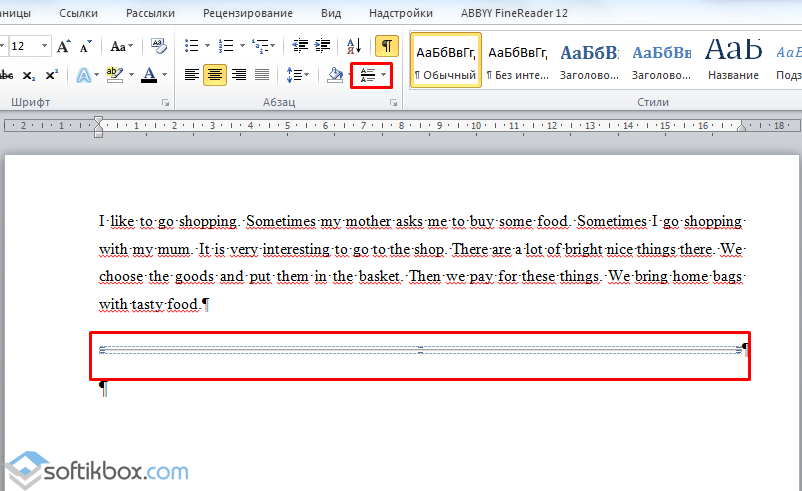Open the bullets list dropdown arrow
Image resolution: width=802 pixels, height=491 pixels.
coord(206,46)
